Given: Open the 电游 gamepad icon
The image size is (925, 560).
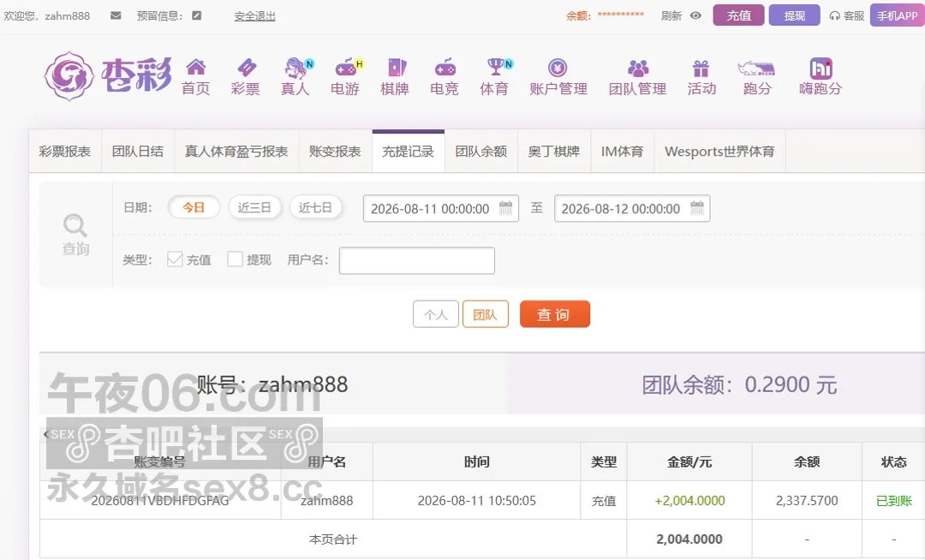Looking at the screenshot, I should pyautogui.click(x=347, y=67).
